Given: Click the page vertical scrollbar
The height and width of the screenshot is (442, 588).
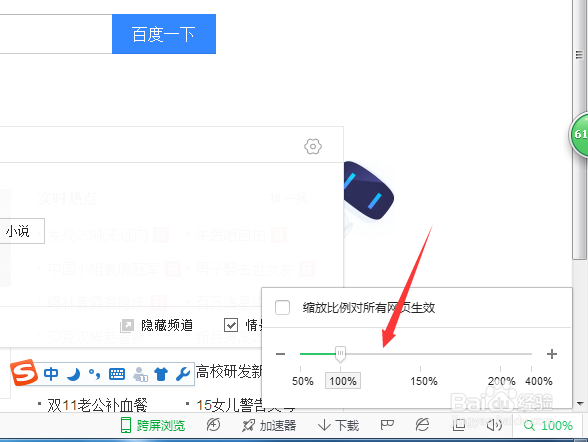Looking at the screenshot, I should tap(580, 129).
